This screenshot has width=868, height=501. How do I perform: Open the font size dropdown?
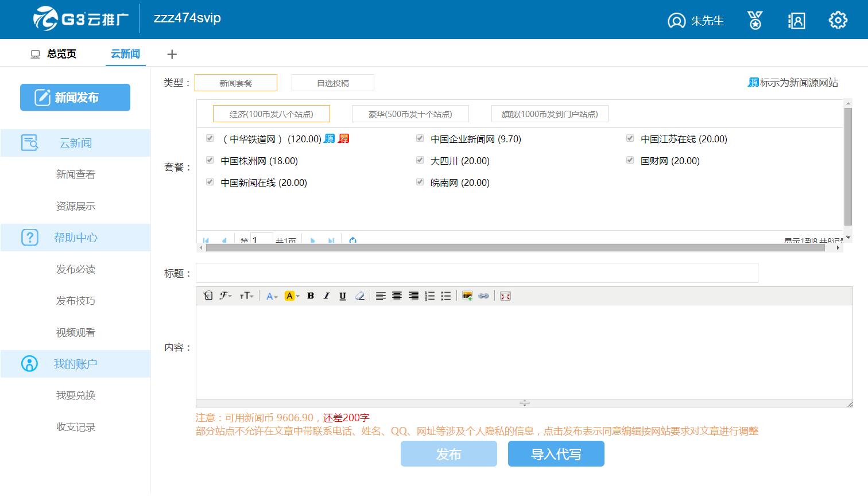(x=247, y=296)
